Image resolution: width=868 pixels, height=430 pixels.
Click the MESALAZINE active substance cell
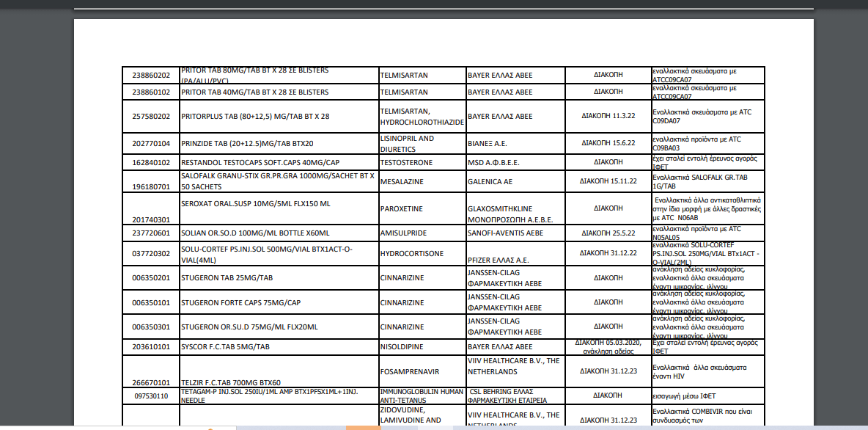401,181
